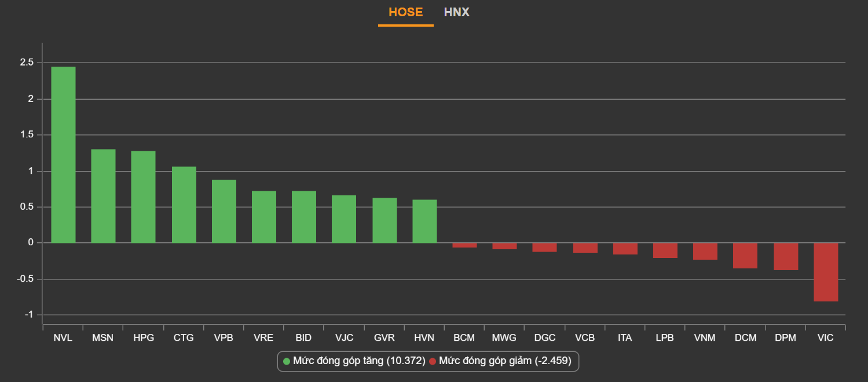Click the MSN green bar

(x=103, y=196)
